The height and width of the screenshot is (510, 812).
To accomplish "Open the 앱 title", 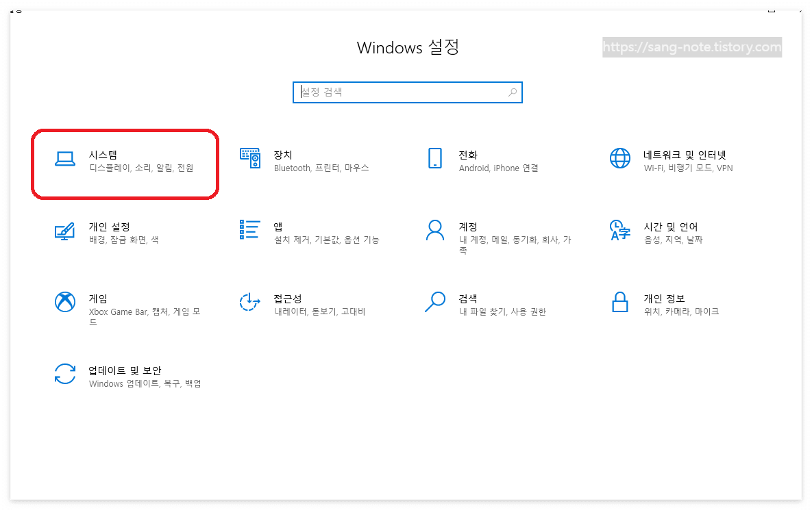I will point(278,227).
